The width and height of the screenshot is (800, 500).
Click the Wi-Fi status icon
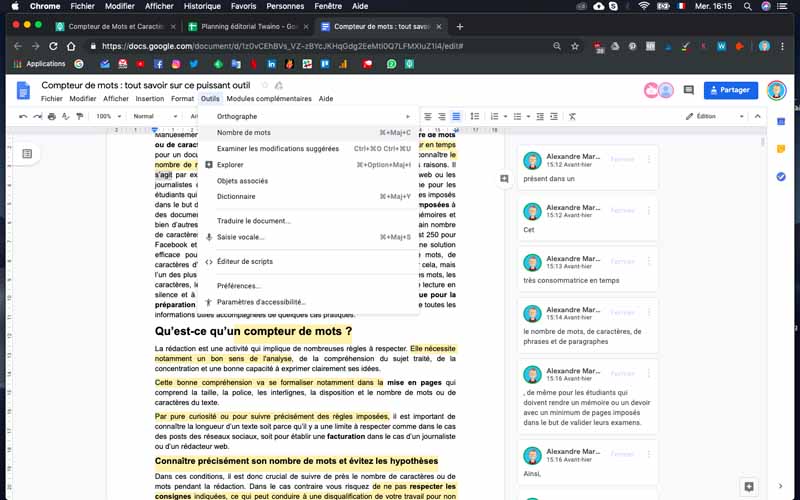644,6
